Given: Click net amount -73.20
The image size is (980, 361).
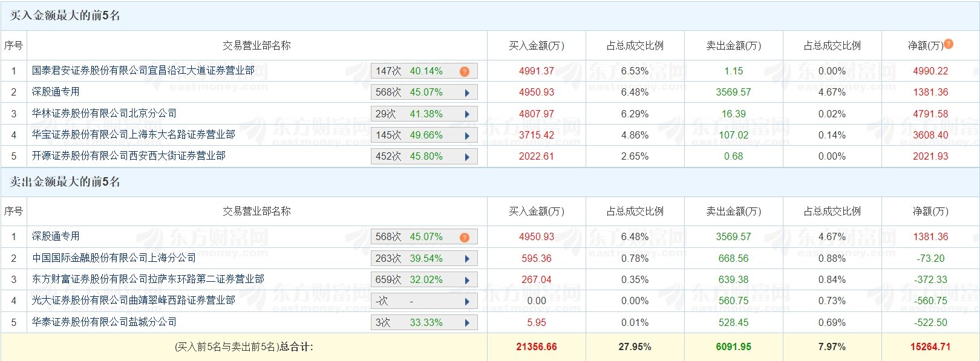Looking at the screenshot, I should 930,259.
